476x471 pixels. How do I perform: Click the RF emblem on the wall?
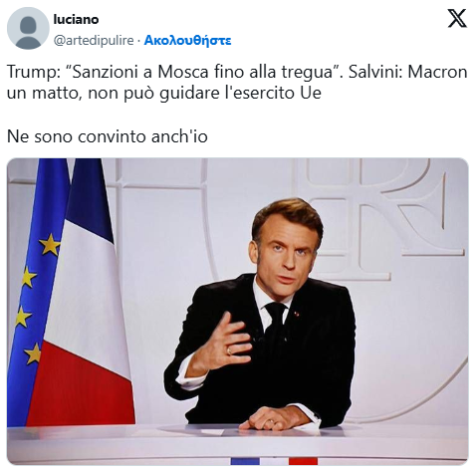coord(375,216)
